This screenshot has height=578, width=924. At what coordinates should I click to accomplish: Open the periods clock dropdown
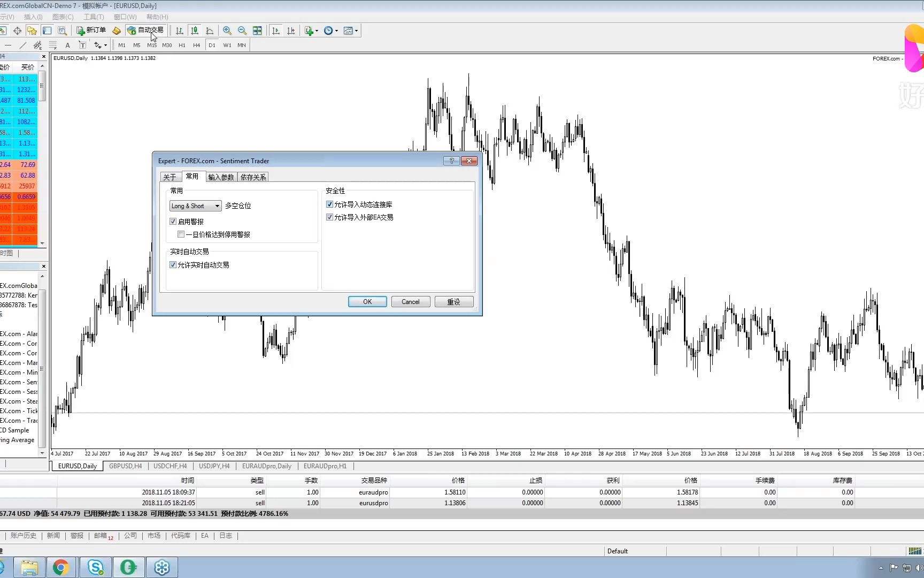tap(331, 31)
